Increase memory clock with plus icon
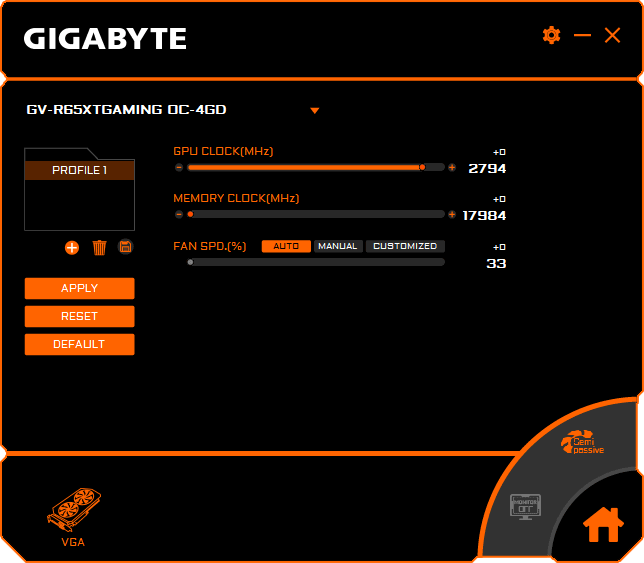The height and width of the screenshot is (563, 644). coord(452,214)
